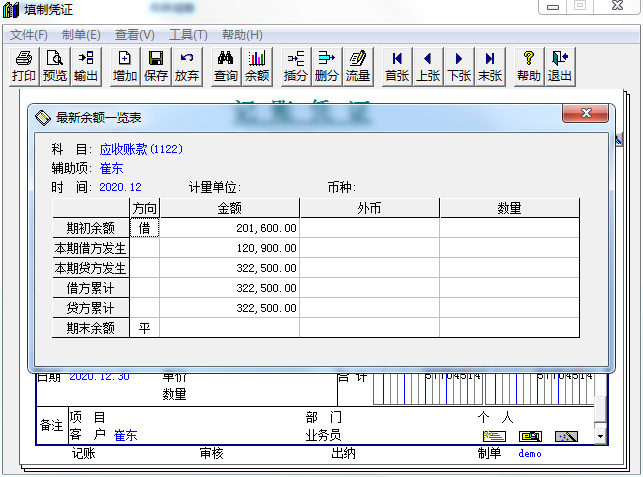Click customer name 崔东 in voucher footer

(125, 435)
